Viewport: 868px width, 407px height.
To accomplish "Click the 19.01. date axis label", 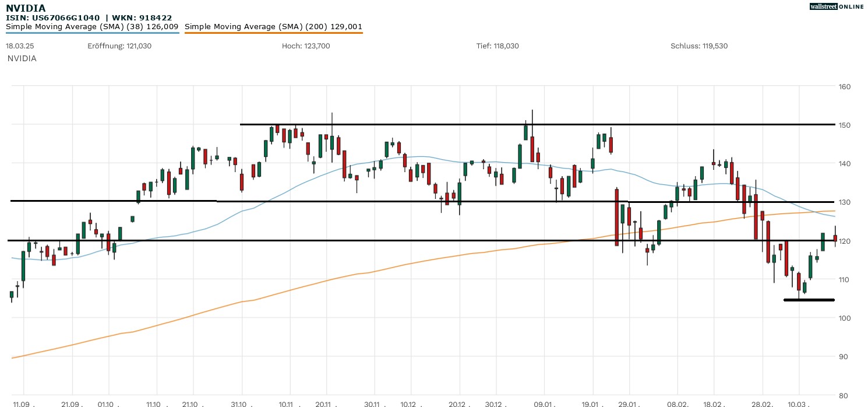I will click(592, 404).
